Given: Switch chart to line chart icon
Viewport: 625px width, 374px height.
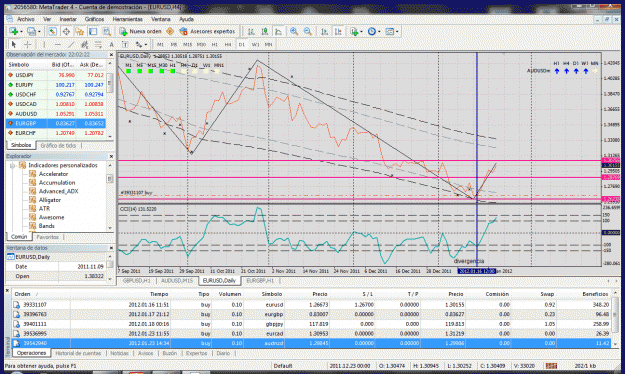Looking at the screenshot, I should point(278,31).
